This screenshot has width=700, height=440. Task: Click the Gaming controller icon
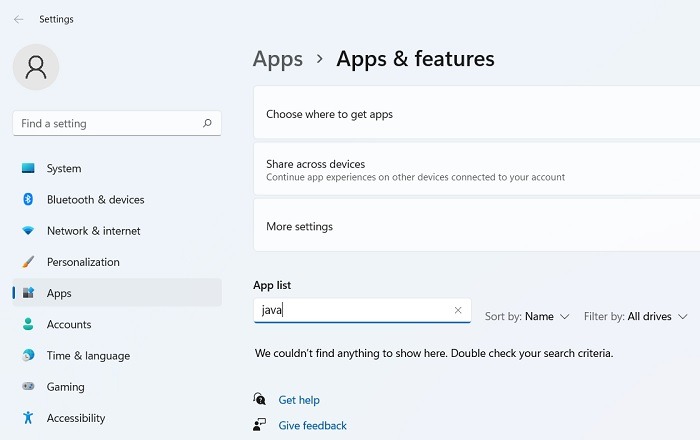click(28, 387)
